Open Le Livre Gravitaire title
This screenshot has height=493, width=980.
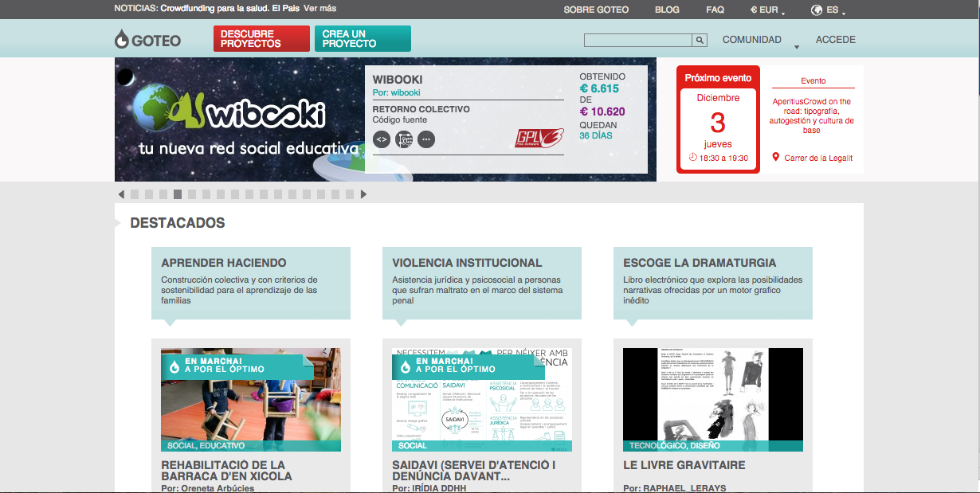click(684, 465)
